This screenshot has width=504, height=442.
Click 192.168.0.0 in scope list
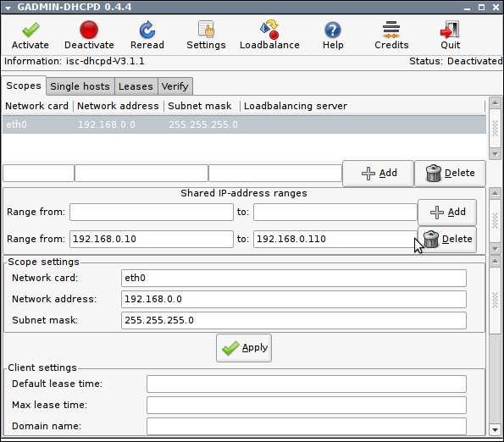(x=107, y=124)
